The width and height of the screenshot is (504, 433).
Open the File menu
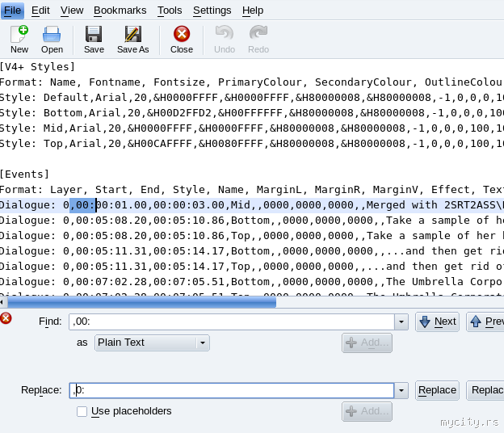pyautogui.click(x=13, y=11)
